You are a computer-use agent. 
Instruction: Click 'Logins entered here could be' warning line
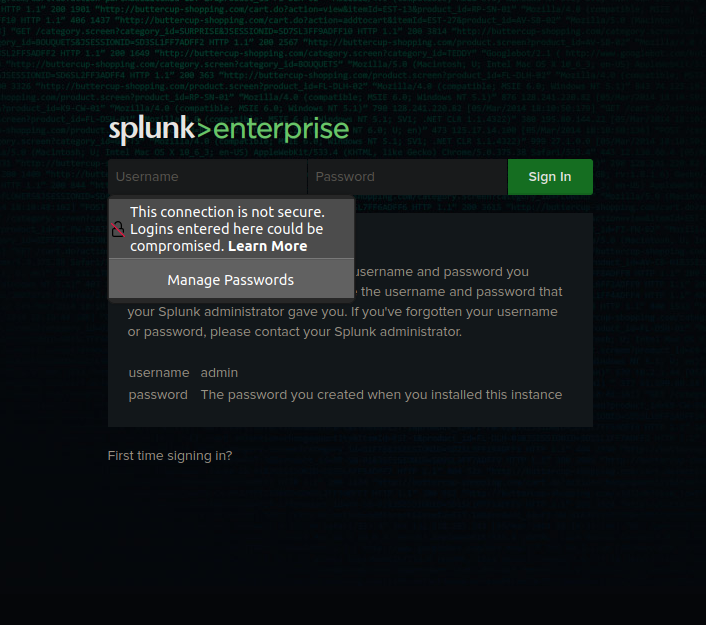coord(226,229)
